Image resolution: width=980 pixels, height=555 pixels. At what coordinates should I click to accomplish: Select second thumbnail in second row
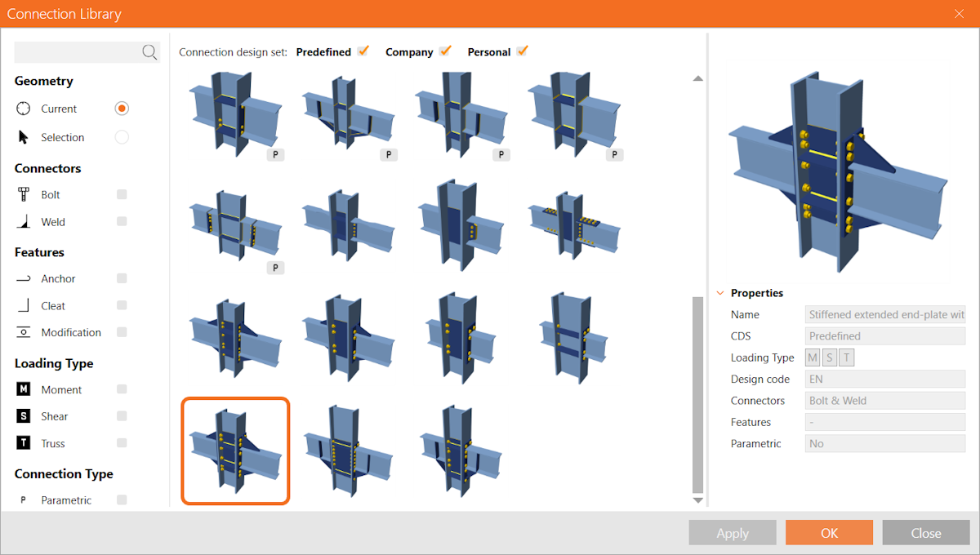point(349,225)
